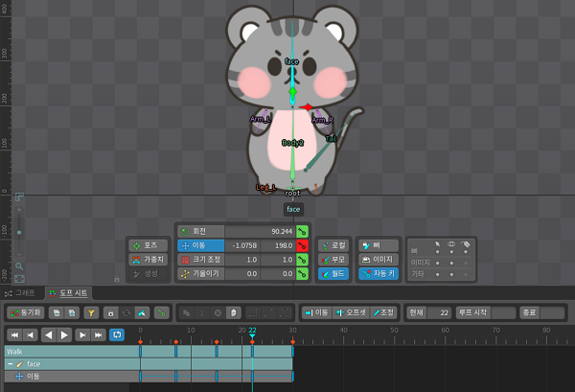Toggle 이미지 (images) compensation

click(379, 260)
